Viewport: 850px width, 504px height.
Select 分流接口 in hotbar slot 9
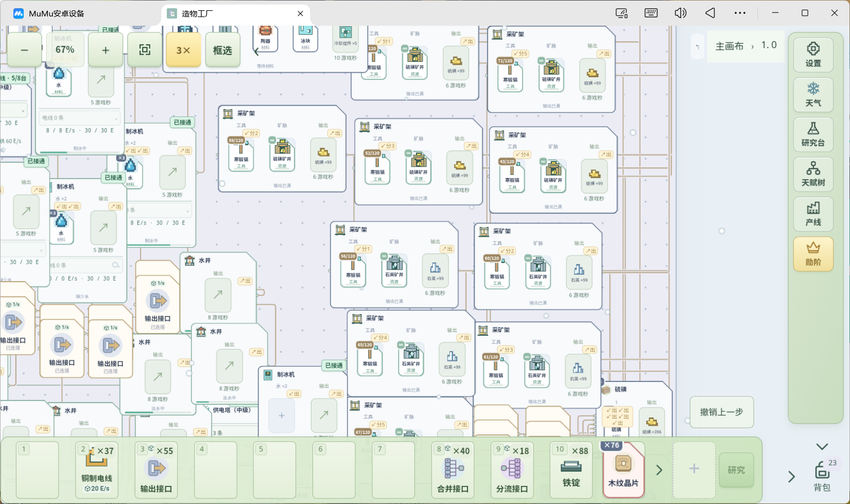pos(512,470)
